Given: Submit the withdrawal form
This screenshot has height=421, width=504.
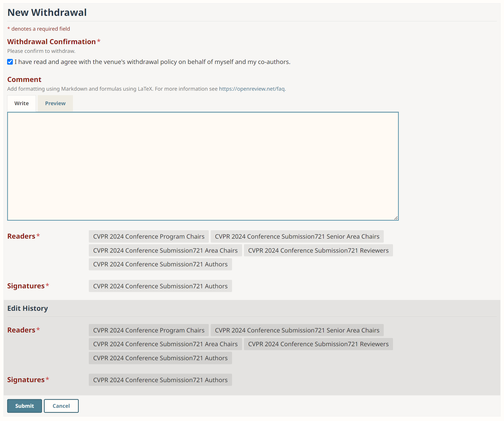Looking at the screenshot, I should tap(25, 406).
